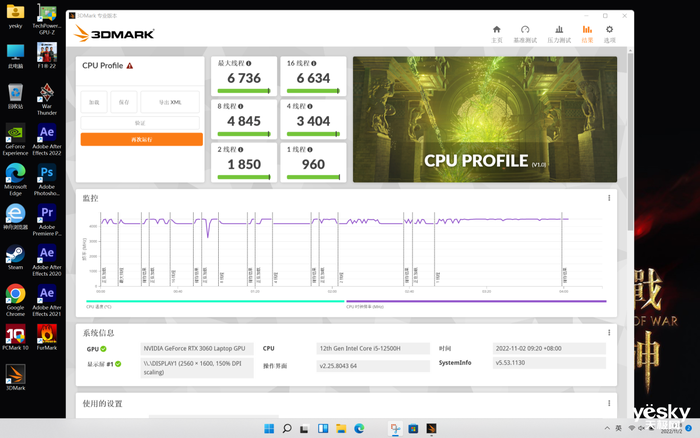Click the CPU PROFILE banner image

pyautogui.click(x=485, y=119)
